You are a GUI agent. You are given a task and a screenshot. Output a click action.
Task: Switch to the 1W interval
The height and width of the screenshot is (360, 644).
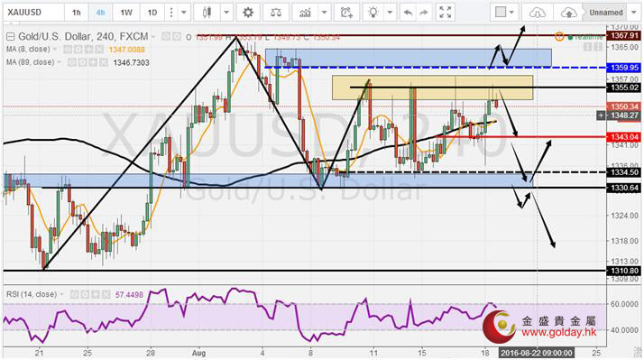click(x=126, y=13)
